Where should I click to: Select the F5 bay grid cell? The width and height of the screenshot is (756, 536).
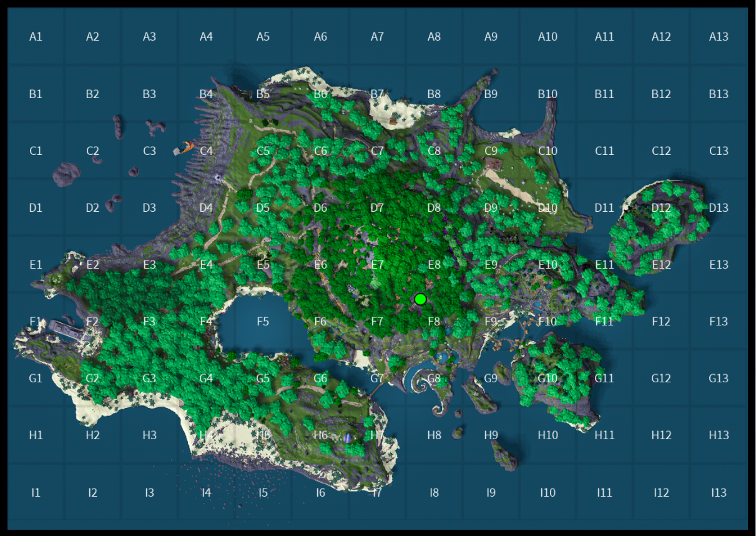[263, 322]
